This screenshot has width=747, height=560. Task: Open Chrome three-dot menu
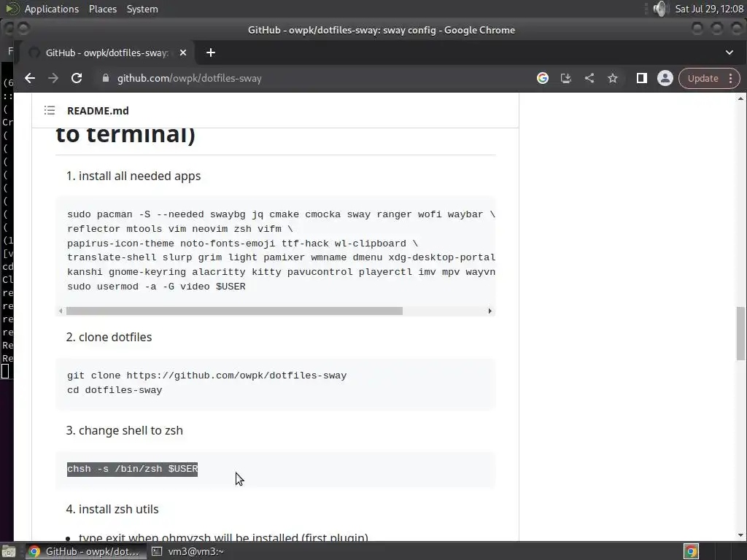[731, 79]
